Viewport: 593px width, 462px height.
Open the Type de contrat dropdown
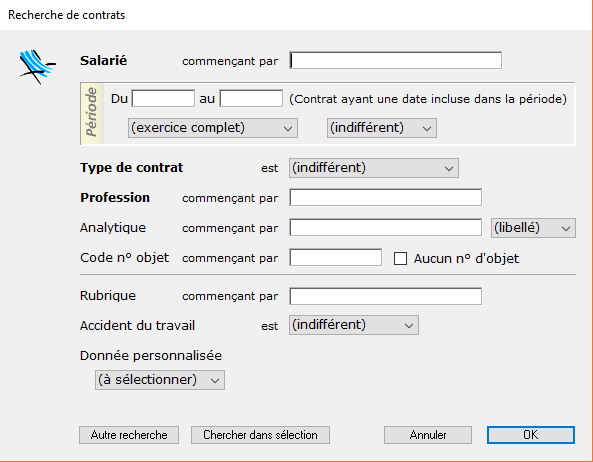[374, 168]
